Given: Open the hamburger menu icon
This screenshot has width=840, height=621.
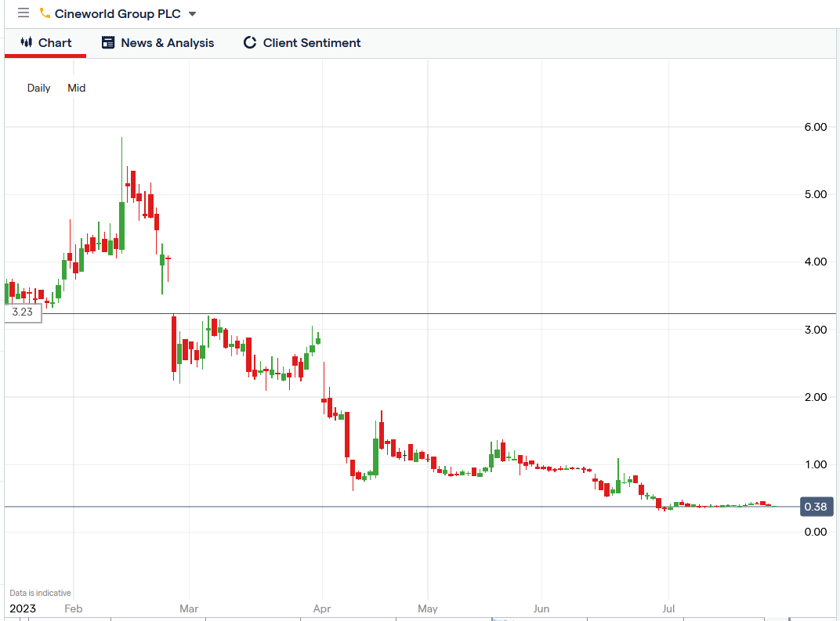Looking at the screenshot, I should pyautogui.click(x=23, y=13).
